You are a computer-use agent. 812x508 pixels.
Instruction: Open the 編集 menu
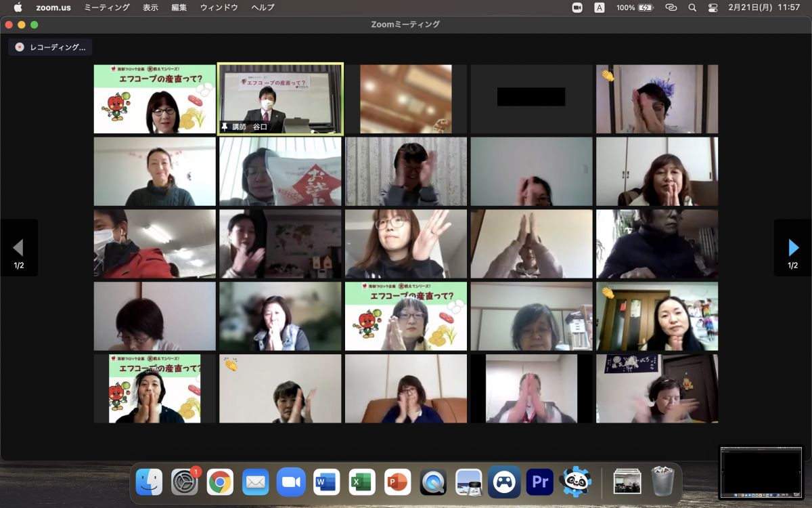(x=179, y=7)
